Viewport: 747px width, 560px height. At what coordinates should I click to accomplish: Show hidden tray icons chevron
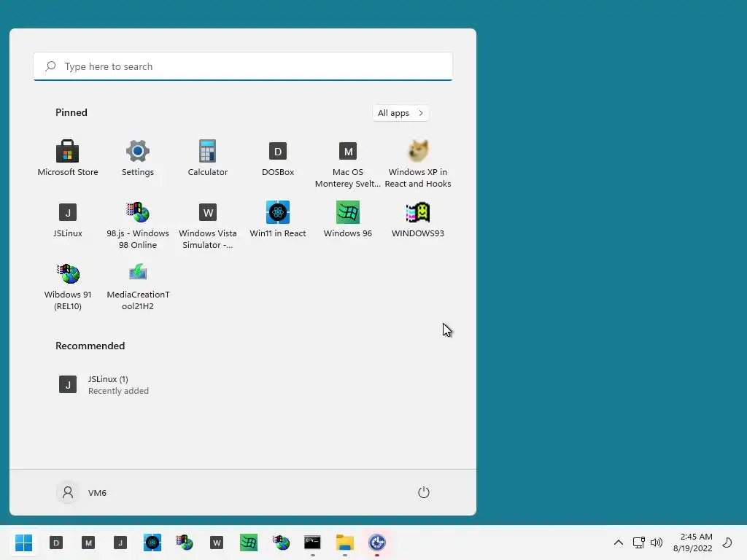tap(619, 542)
